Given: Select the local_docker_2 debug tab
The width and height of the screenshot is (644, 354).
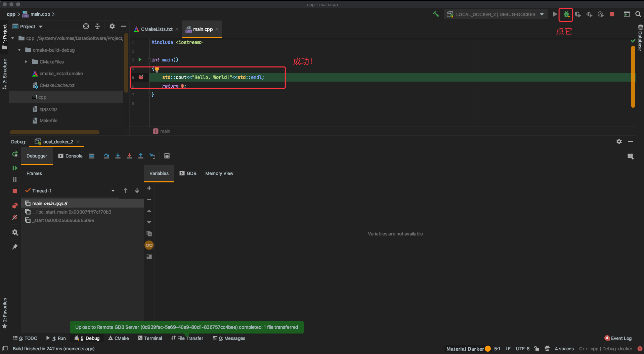Looking at the screenshot, I should coord(57,142).
